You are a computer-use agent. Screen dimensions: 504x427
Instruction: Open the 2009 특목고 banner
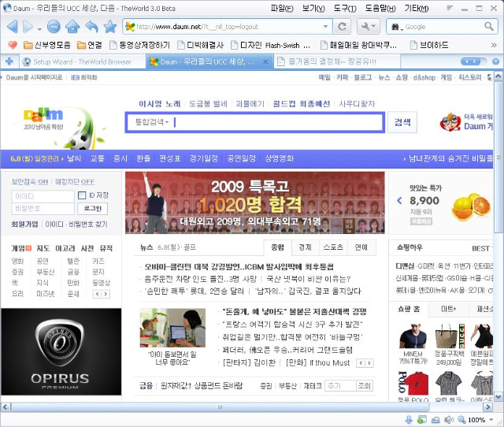(255, 202)
